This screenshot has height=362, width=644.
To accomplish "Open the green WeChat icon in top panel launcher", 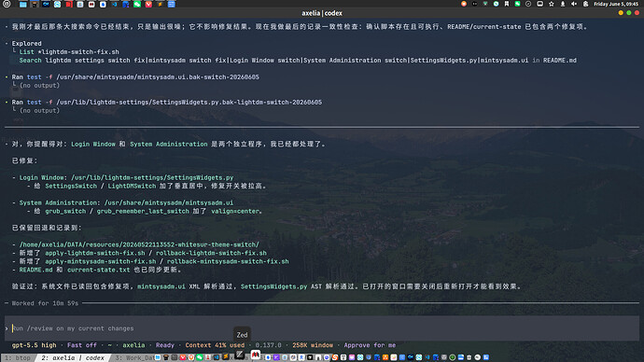I will [137, 4].
